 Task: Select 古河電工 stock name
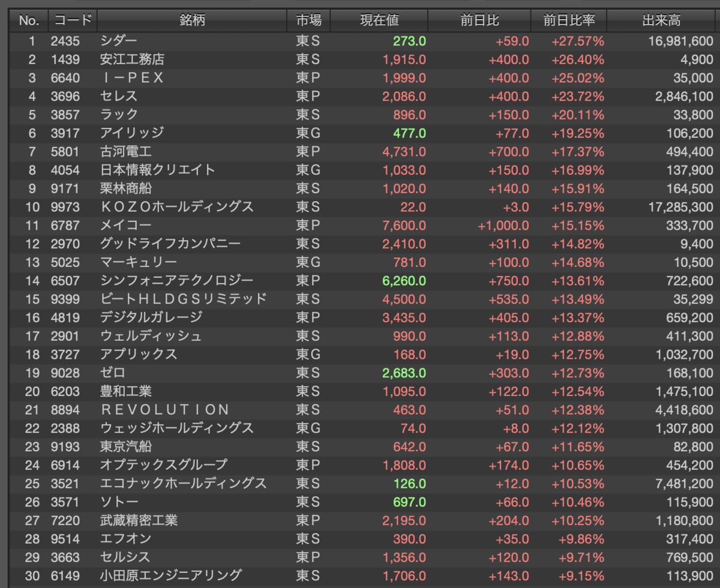coord(125,152)
